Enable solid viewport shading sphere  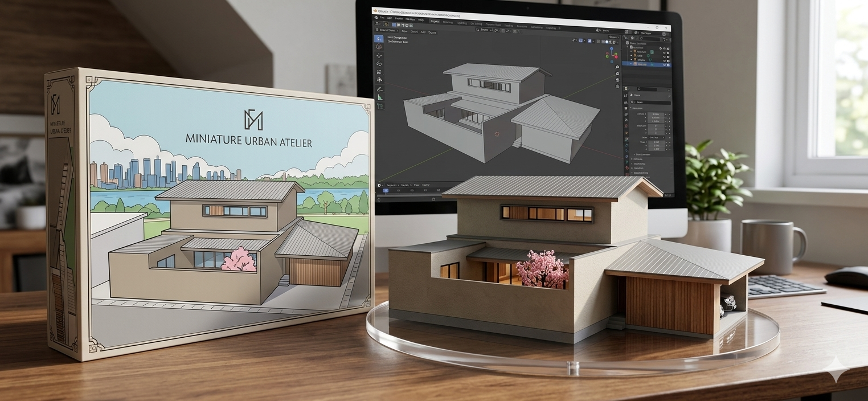tap(607, 42)
